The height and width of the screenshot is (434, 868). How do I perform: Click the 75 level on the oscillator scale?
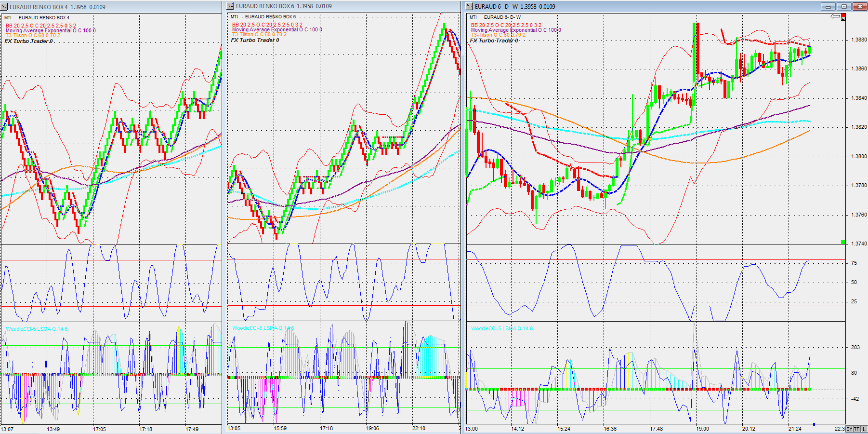click(854, 263)
